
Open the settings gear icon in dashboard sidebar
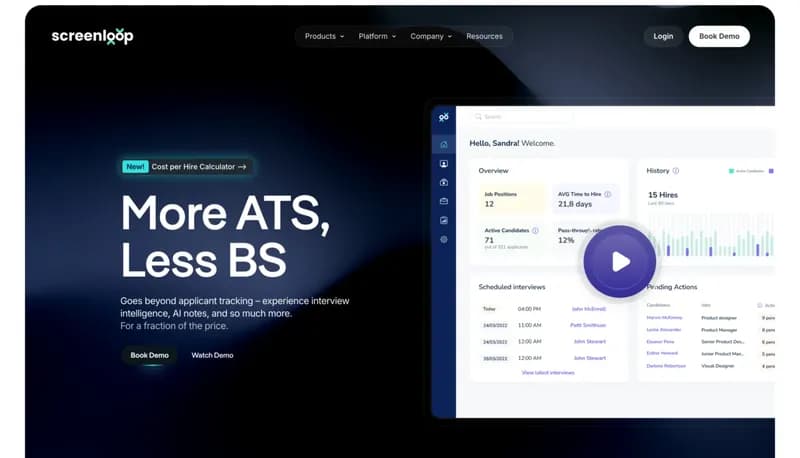point(444,239)
